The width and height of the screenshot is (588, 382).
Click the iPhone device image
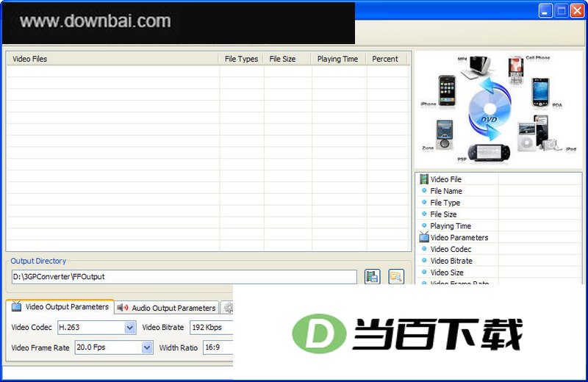[x=447, y=90]
